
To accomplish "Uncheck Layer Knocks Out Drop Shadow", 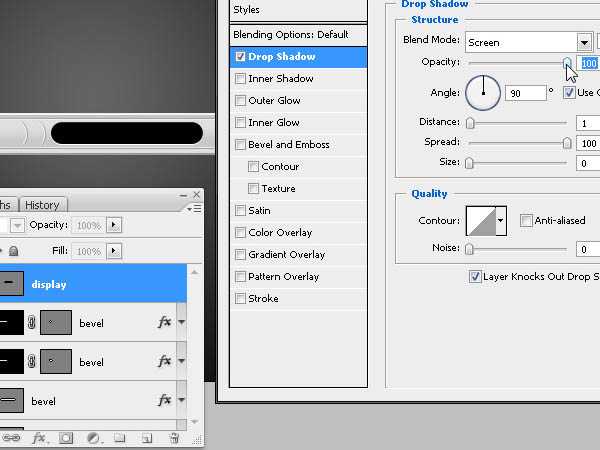I will [x=475, y=277].
